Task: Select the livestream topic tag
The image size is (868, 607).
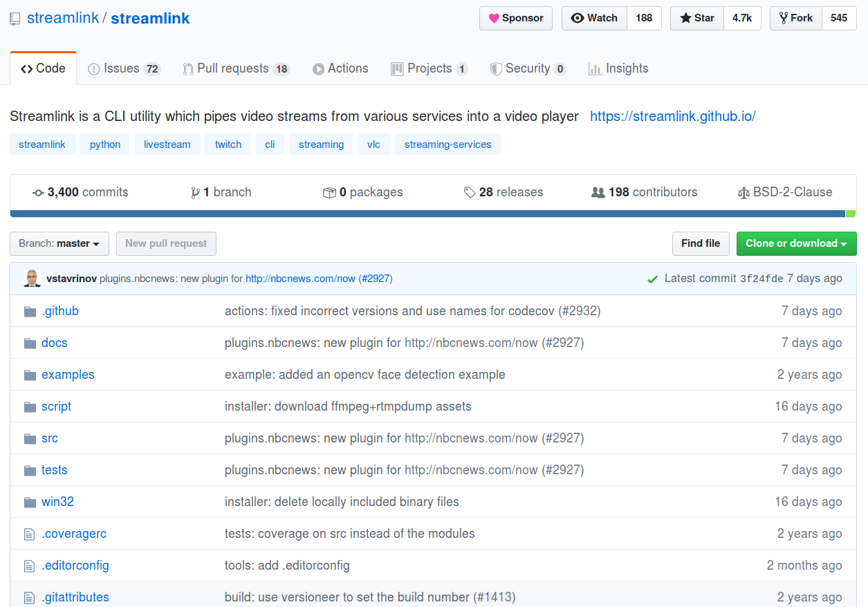Action: tap(167, 144)
